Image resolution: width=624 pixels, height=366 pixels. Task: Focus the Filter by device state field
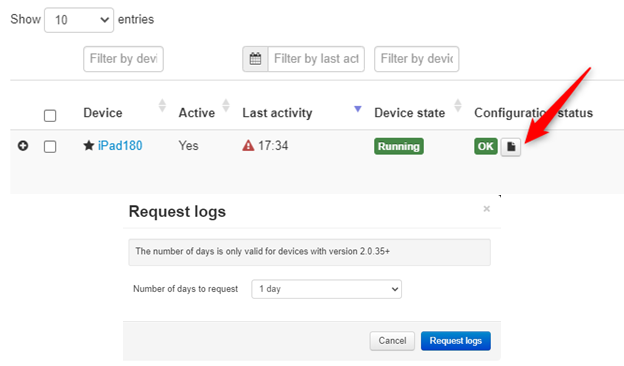[417, 59]
